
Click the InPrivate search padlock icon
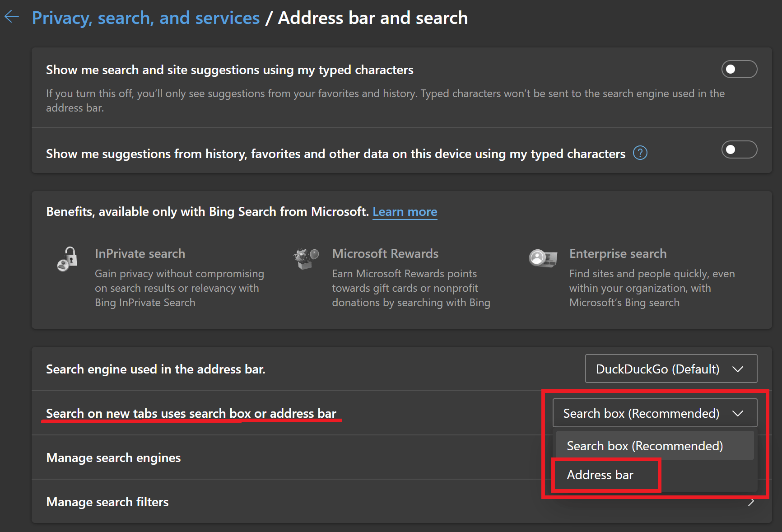pos(67,259)
